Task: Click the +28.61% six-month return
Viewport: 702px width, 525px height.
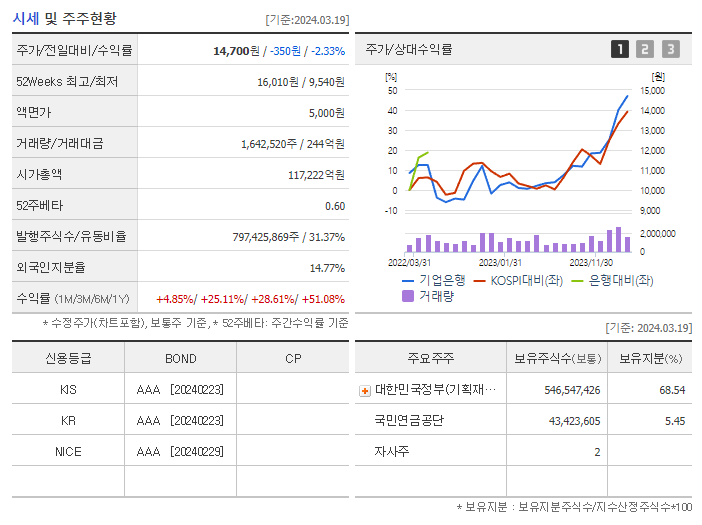Action: click(273, 299)
